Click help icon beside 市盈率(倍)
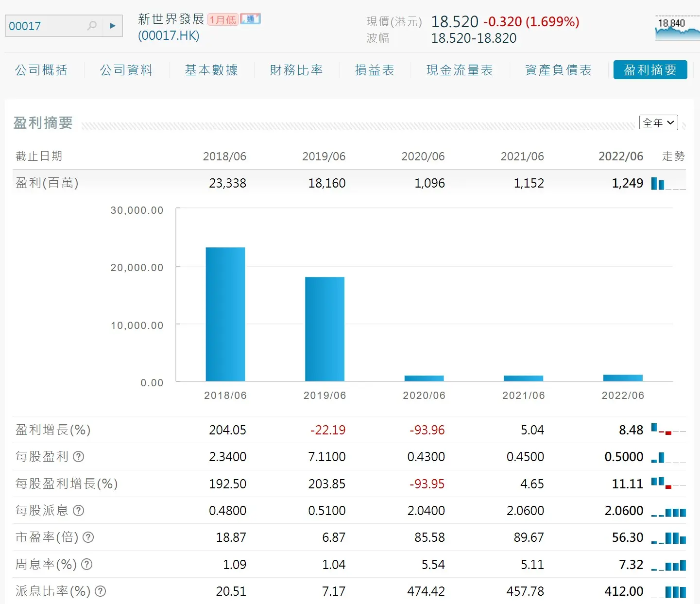Image resolution: width=700 pixels, height=604 pixels. point(88,537)
